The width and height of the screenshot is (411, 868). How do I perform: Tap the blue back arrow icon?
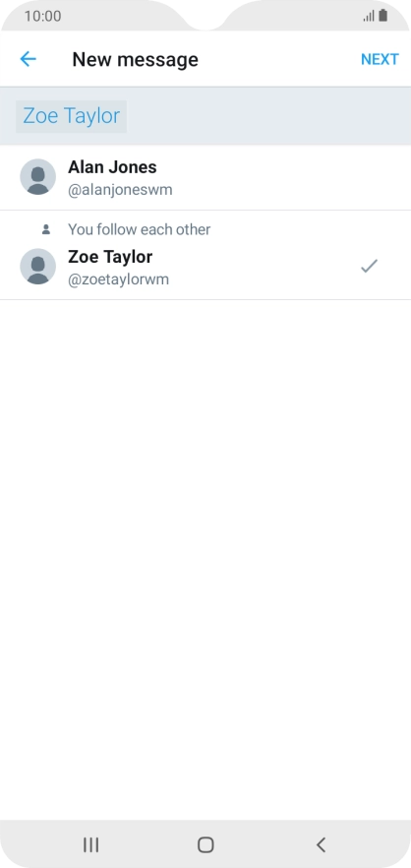click(x=28, y=59)
